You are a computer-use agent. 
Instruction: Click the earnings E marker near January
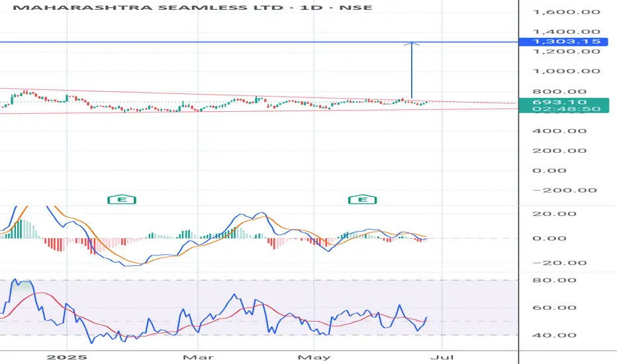[x=122, y=200]
